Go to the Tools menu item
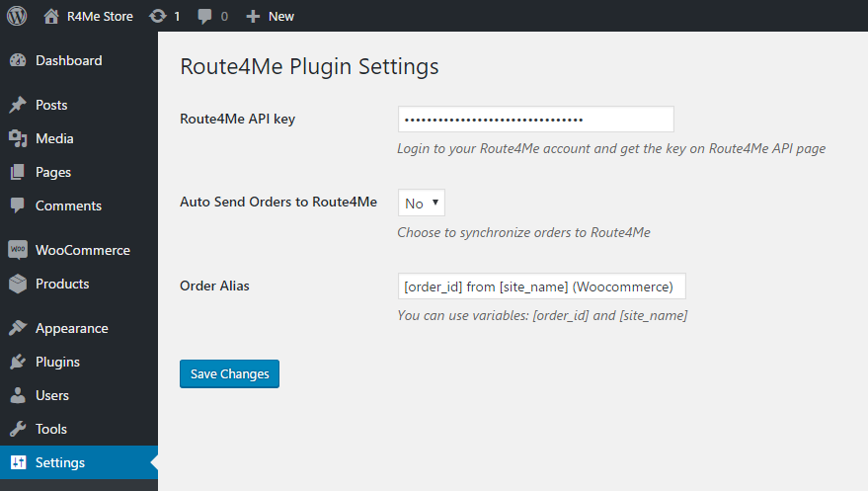868x491 pixels. 51,429
